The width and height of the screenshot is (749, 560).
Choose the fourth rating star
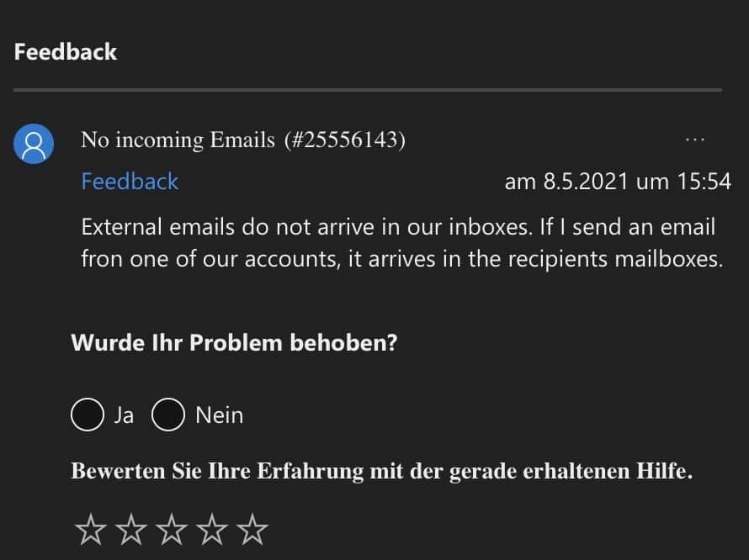[211, 531]
